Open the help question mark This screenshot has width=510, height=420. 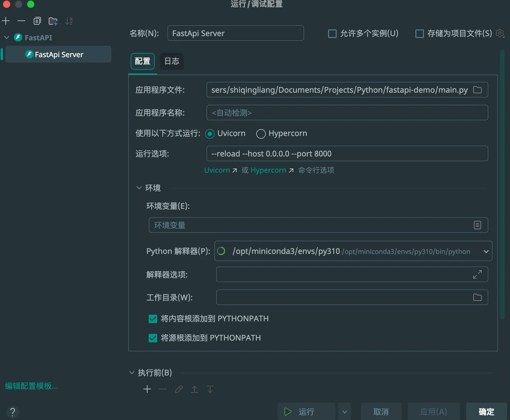13,412
